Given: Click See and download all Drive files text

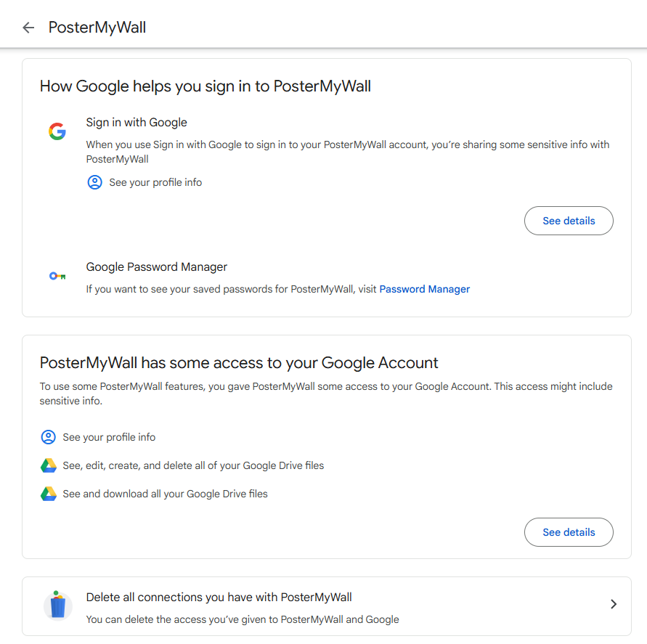Looking at the screenshot, I should point(165,494).
